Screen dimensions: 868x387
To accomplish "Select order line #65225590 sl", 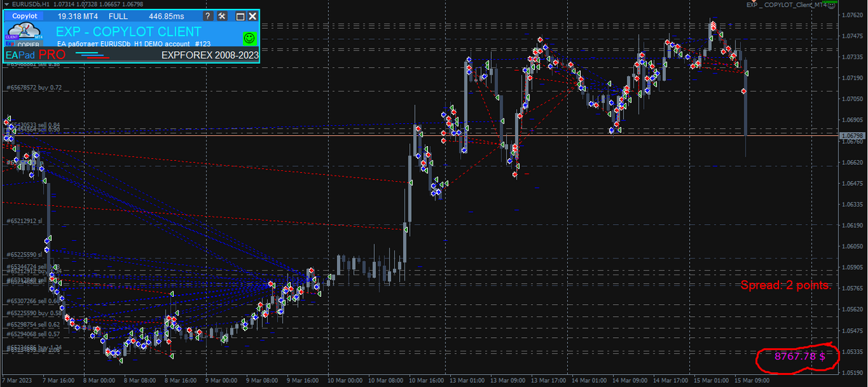I will tap(24, 255).
